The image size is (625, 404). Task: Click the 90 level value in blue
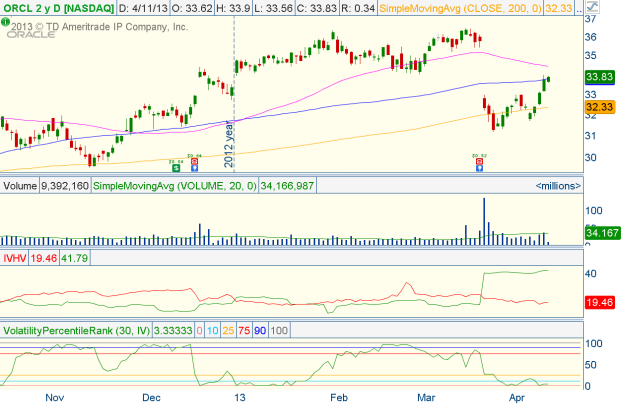pos(258,330)
